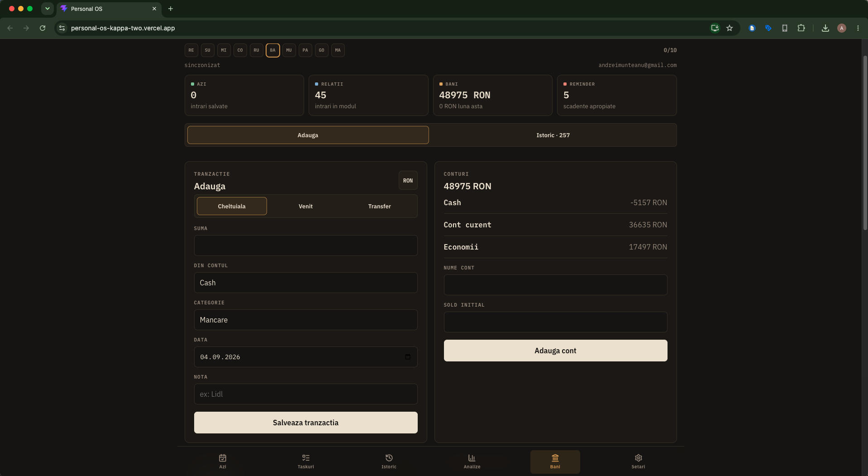
Task: Select the MU module shortcut
Action: [289, 50]
